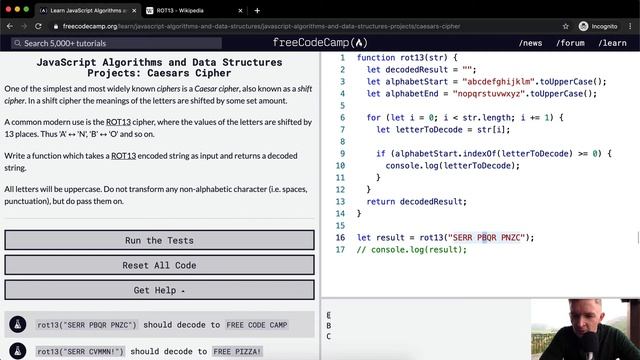The width and height of the screenshot is (640, 360).
Task: Click the flask icon for SERR PBQR PNZC test
Action: pyautogui.click(x=18, y=324)
